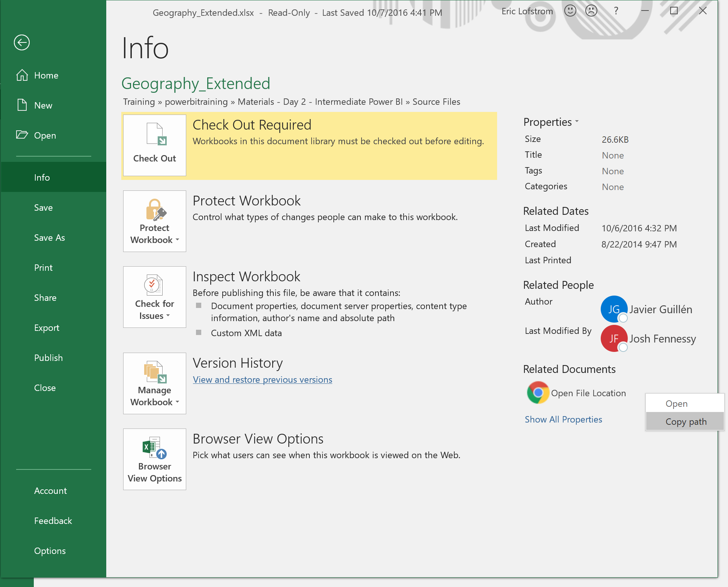Open the Check for Issues dropdown arrow
This screenshot has width=728, height=587.
pyautogui.click(x=168, y=315)
